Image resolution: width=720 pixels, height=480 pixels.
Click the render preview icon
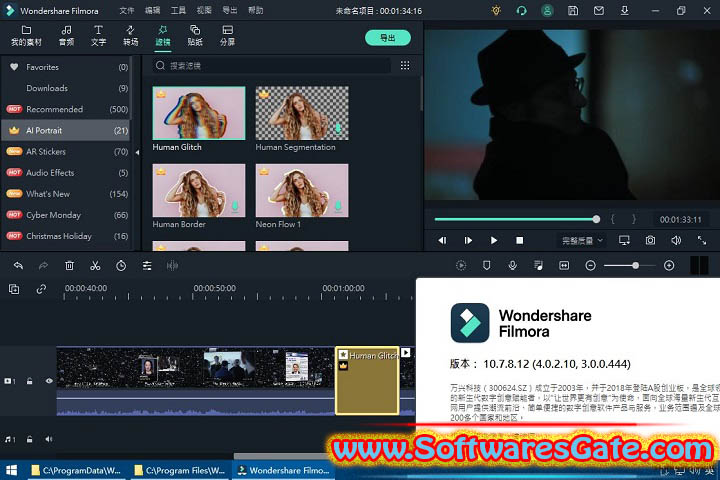point(461,265)
